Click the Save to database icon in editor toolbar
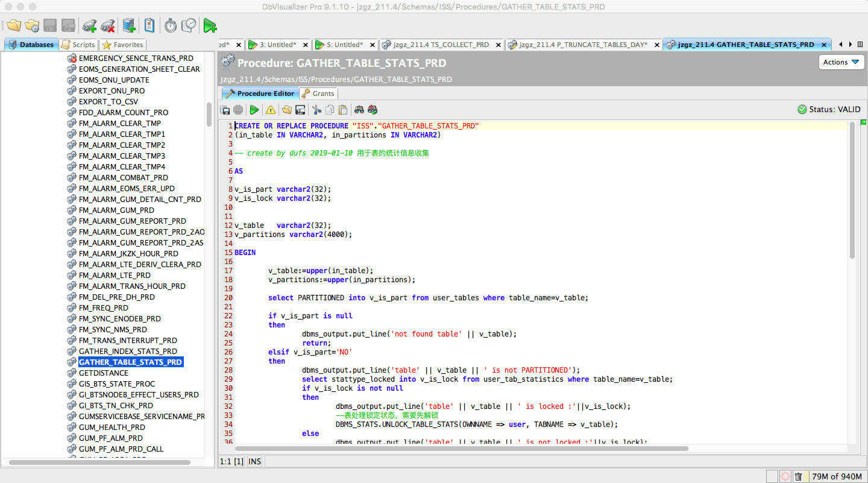The height and width of the screenshot is (483, 868). pyautogui.click(x=225, y=110)
